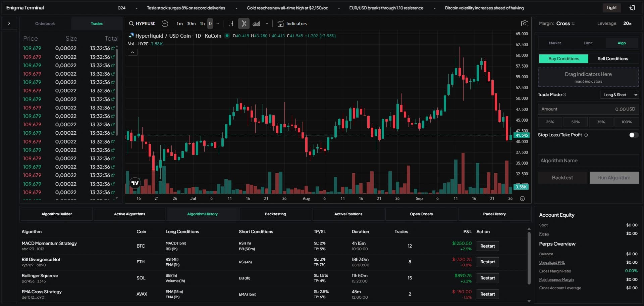
Task: Click Unrealized PNL link
Action: click(x=552, y=263)
